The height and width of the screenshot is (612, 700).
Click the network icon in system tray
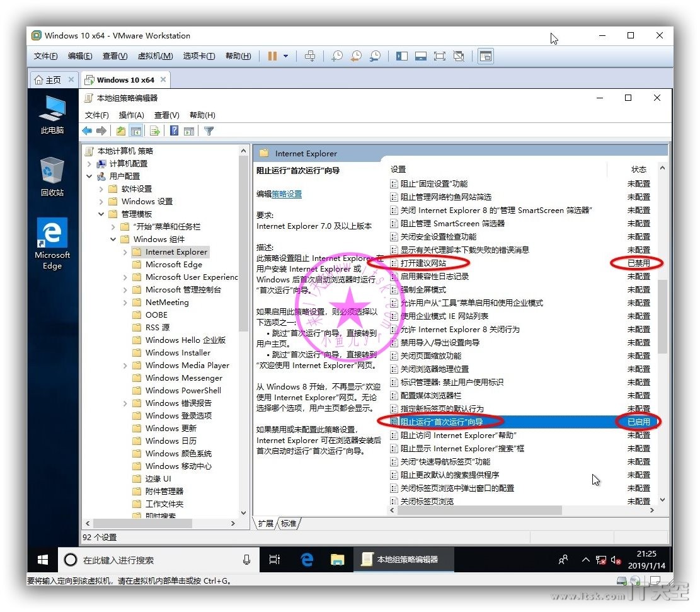[x=601, y=560]
